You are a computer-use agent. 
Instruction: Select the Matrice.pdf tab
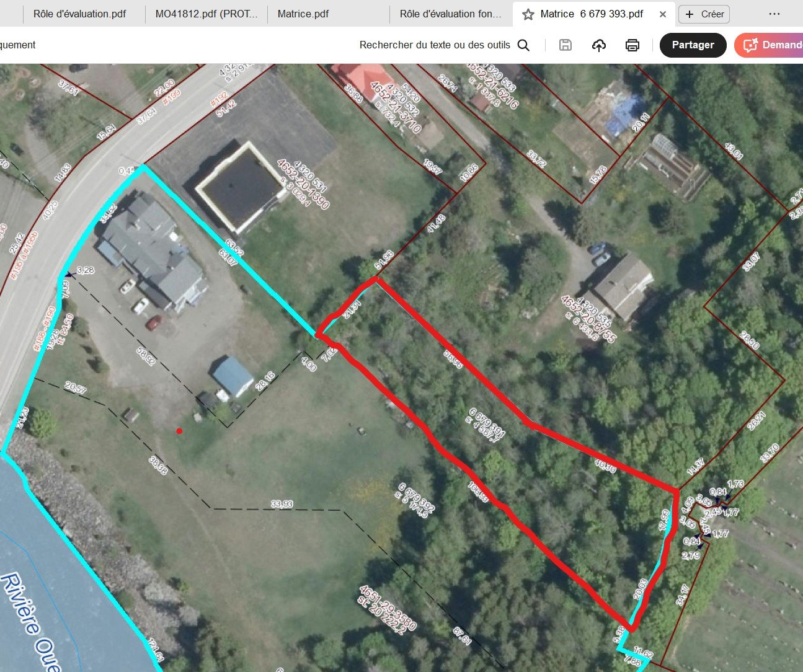[303, 14]
